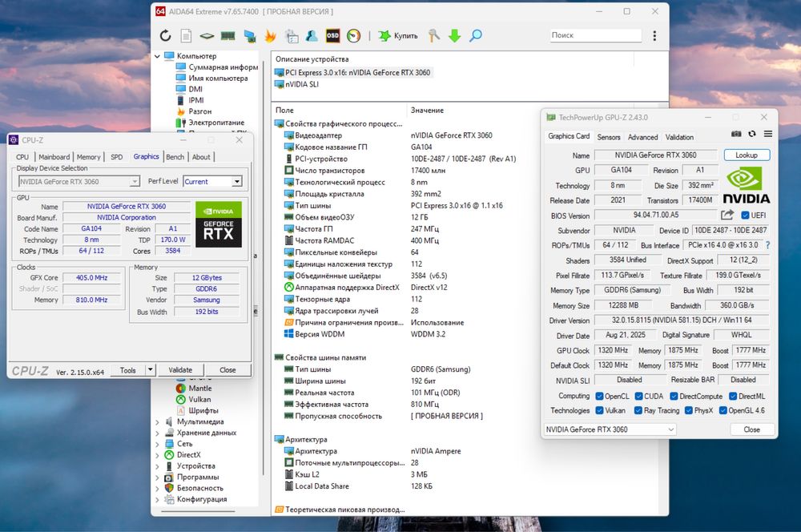This screenshot has height=532, width=801.
Task: Open the GPU-Z hamburger menu
Action: pos(768,135)
